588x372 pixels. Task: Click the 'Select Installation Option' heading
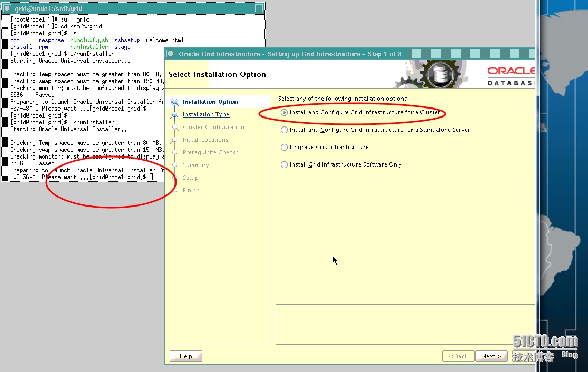point(217,74)
